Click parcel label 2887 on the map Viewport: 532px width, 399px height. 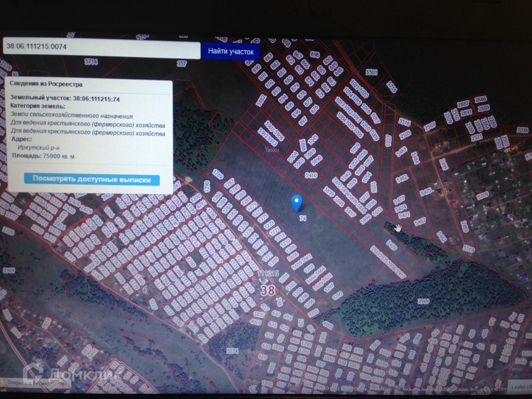pyautogui.click(x=463, y=104)
